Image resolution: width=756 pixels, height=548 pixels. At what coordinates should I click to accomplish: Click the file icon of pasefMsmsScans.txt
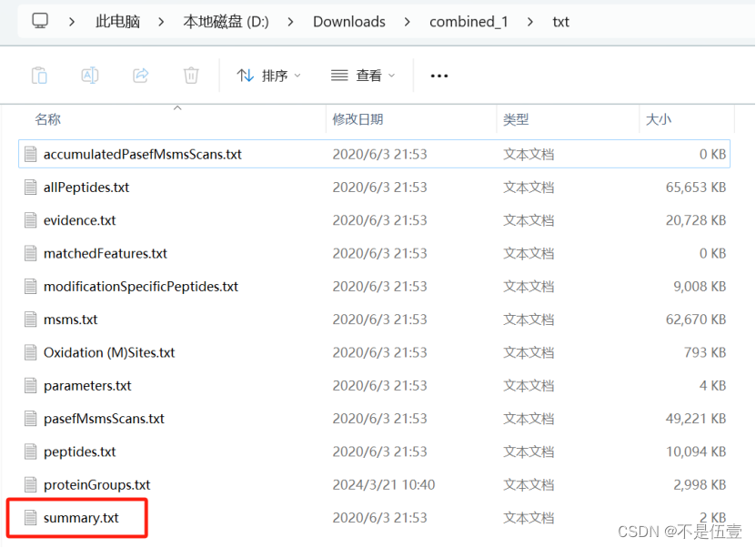pyautogui.click(x=30, y=419)
